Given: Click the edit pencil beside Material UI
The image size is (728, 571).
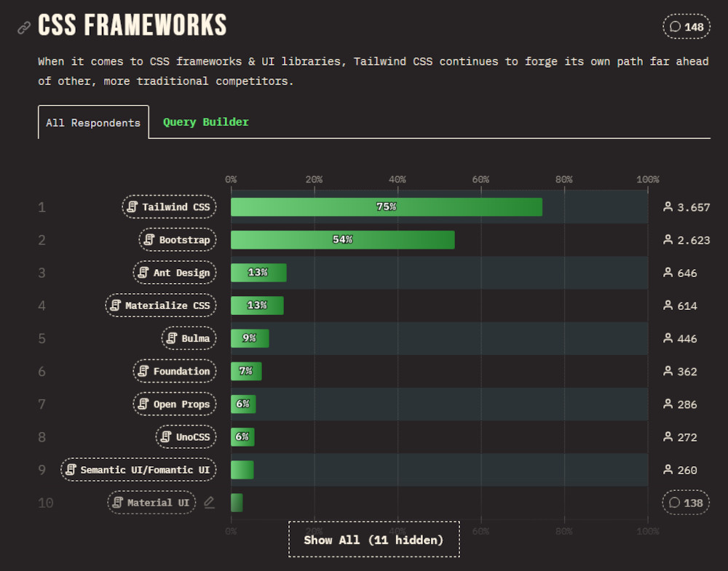Looking at the screenshot, I should (x=210, y=503).
